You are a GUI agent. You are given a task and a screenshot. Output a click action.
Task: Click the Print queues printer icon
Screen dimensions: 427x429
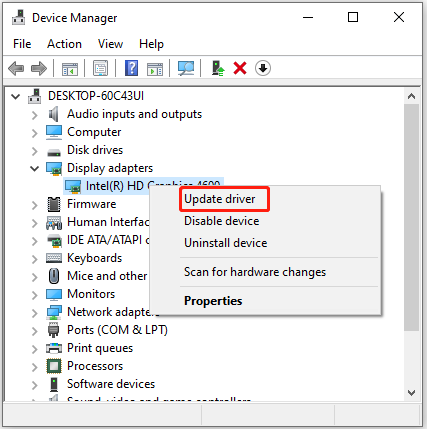coord(54,348)
